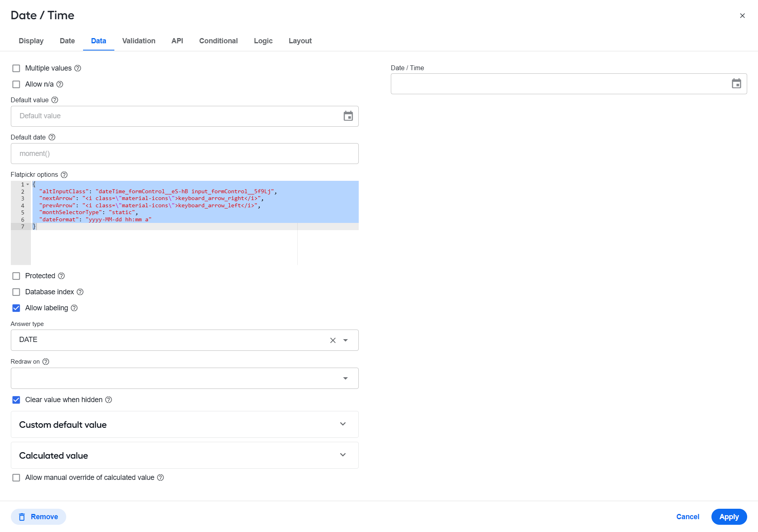
Task: Toggle Multiple values checkbox
Action: coord(16,68)
